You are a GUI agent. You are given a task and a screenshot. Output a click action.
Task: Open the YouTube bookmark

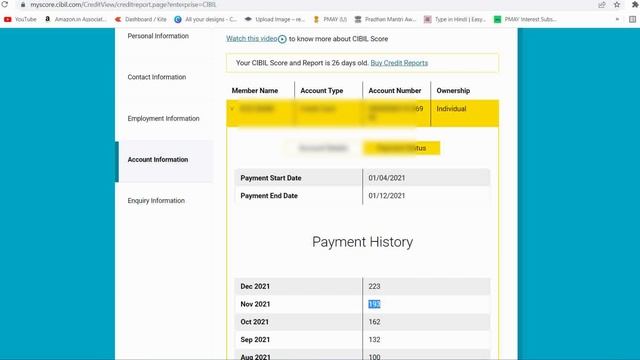click(x=20, y=19)
